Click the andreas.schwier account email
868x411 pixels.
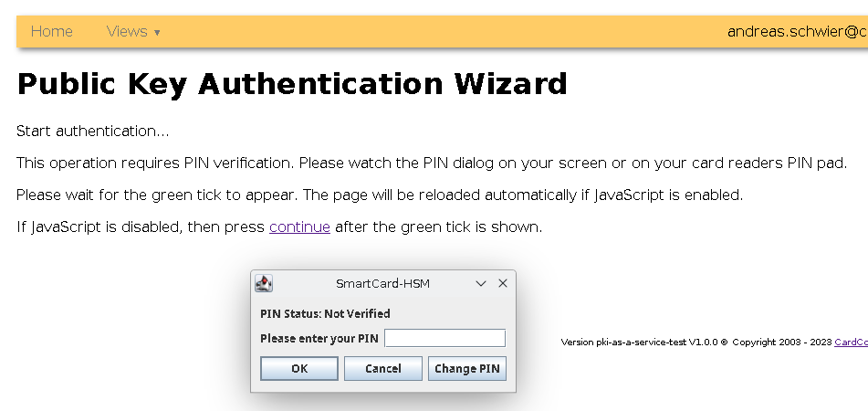pyautogui.click(x=797, y=32)
